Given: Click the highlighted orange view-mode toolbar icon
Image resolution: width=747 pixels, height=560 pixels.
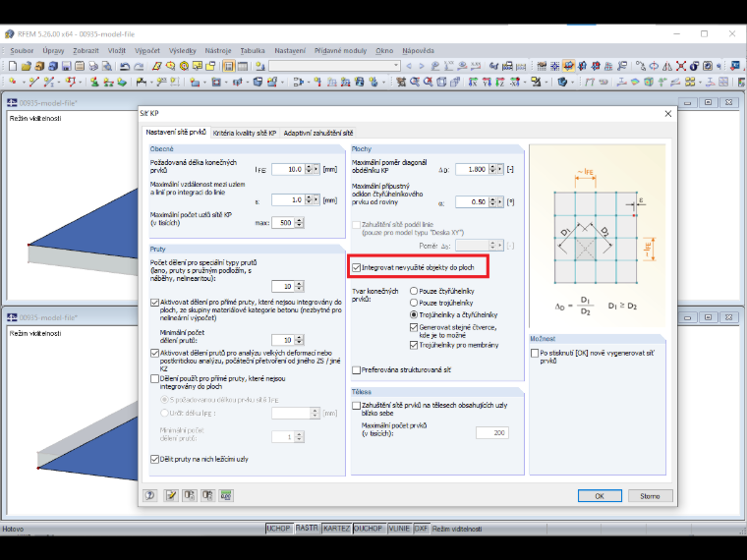Looking at the screenshot, I should point(568,66).
